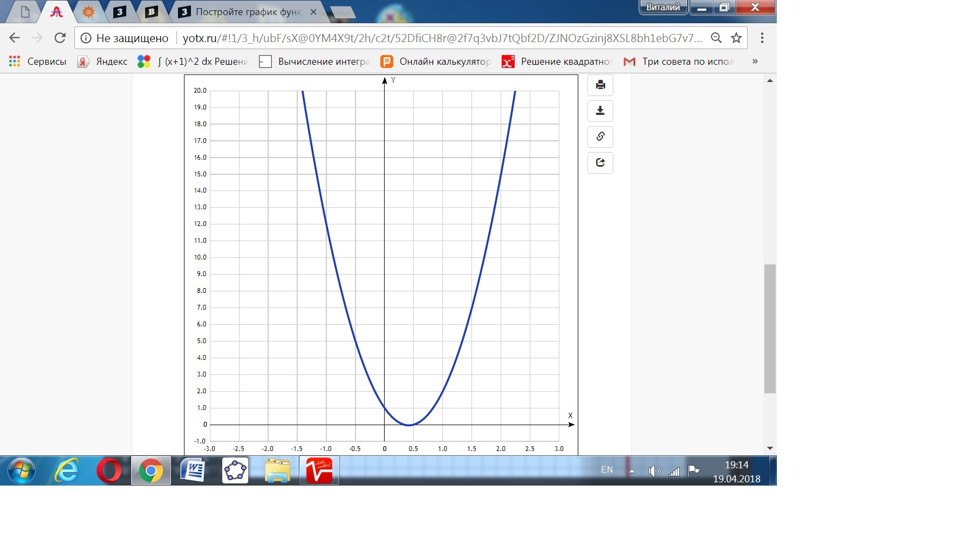Close the 'Постройте график функ' tab
Image resolution: width=957 pixels, height=560 pixels.
pos(313,12)
